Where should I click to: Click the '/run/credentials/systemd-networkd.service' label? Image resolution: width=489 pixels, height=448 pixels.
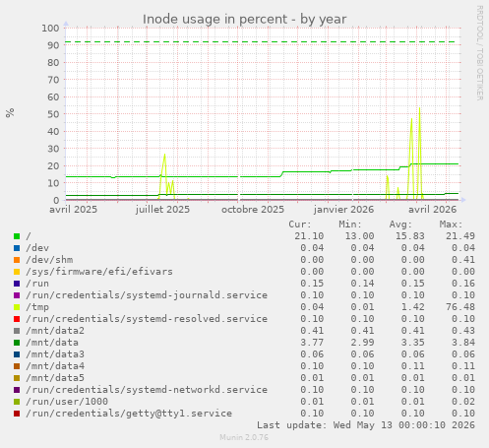(147, 390)
